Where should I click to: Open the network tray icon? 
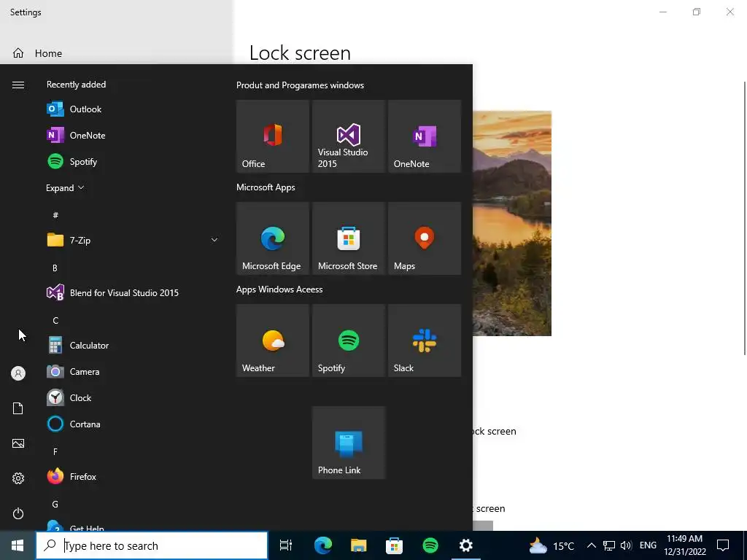[609, 545]
